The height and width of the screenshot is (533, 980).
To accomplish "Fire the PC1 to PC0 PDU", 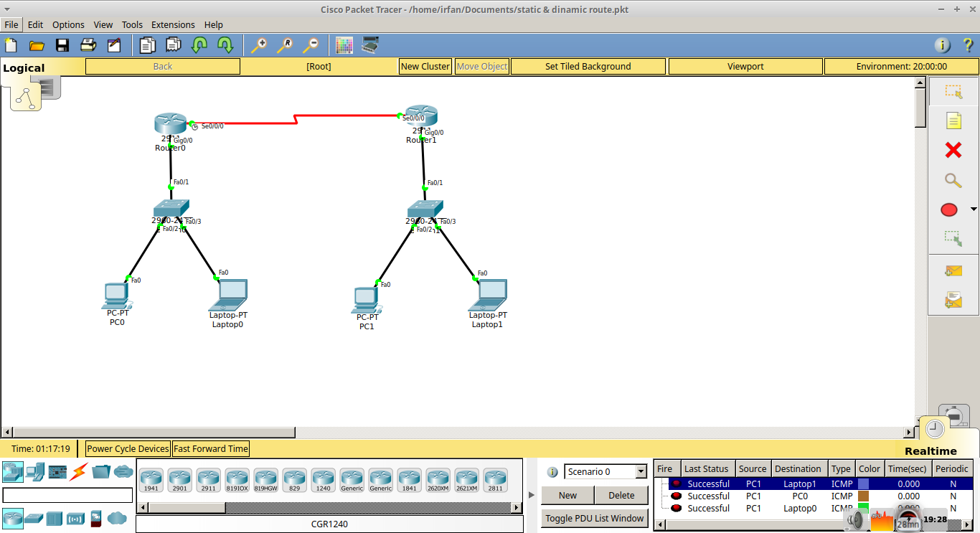I will [676, 496].
